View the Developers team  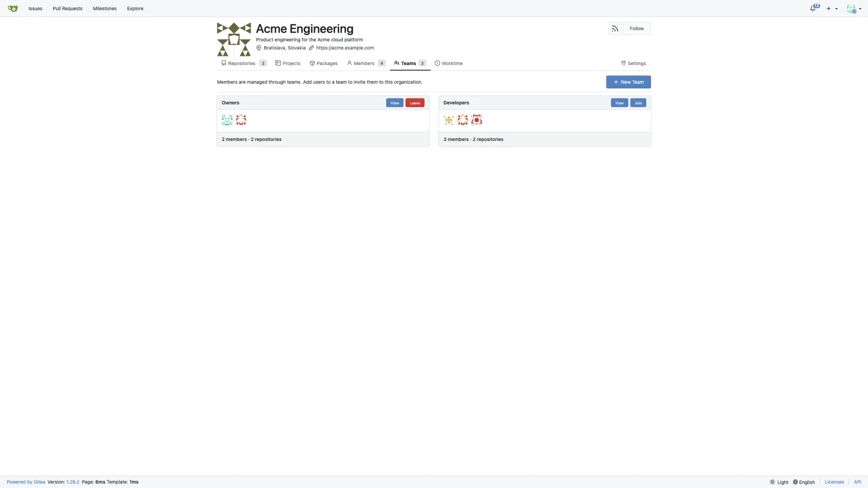[620, 103]
